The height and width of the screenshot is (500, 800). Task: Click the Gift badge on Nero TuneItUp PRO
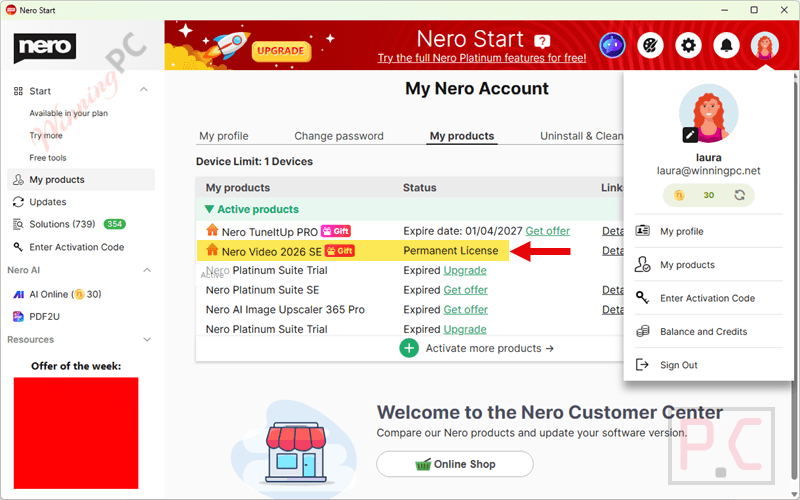(x=336, y=231)
